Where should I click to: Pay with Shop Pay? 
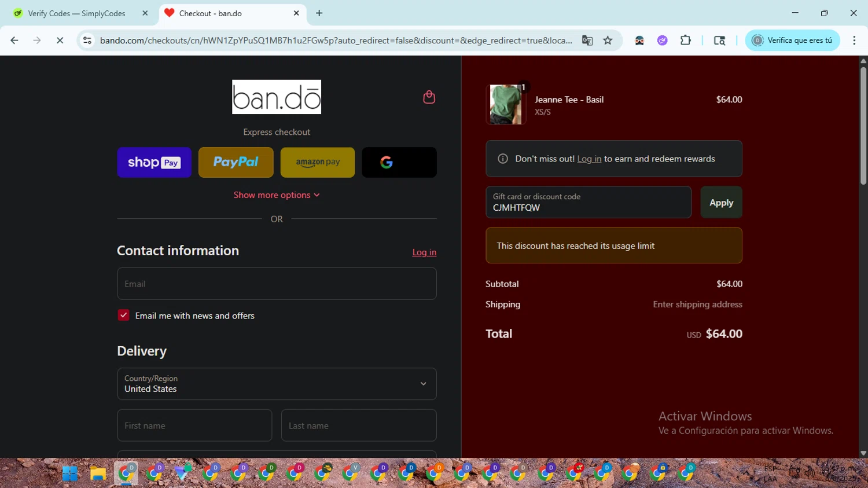(154, 162)
